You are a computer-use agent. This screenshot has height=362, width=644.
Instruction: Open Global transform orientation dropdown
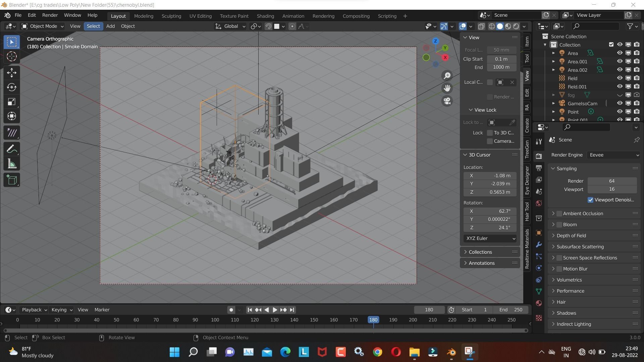click(x=230, y=26)
